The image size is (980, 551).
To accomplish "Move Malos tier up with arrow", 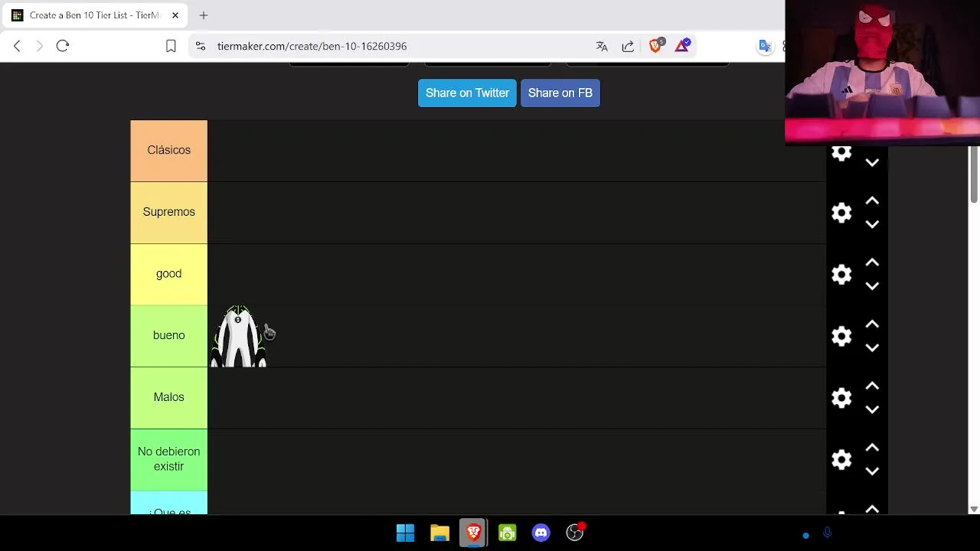I will click(x=872, y=386).
